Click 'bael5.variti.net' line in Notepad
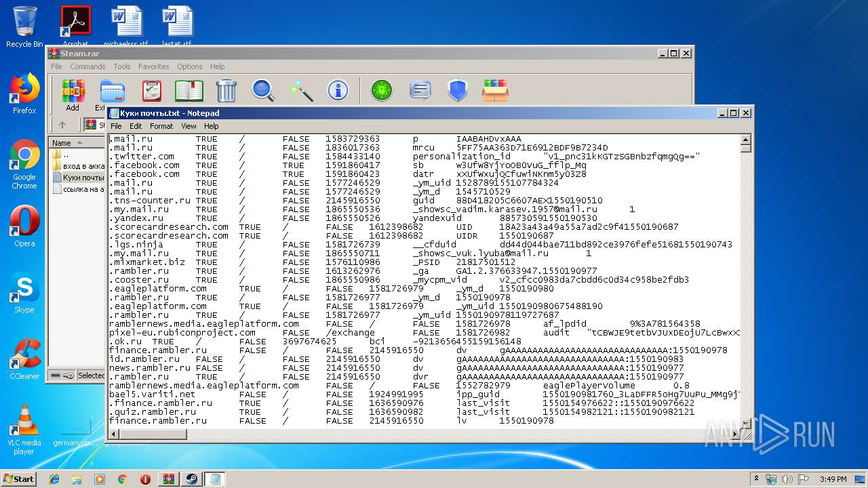This screenshot has height=488, width=868. point(425,394)
